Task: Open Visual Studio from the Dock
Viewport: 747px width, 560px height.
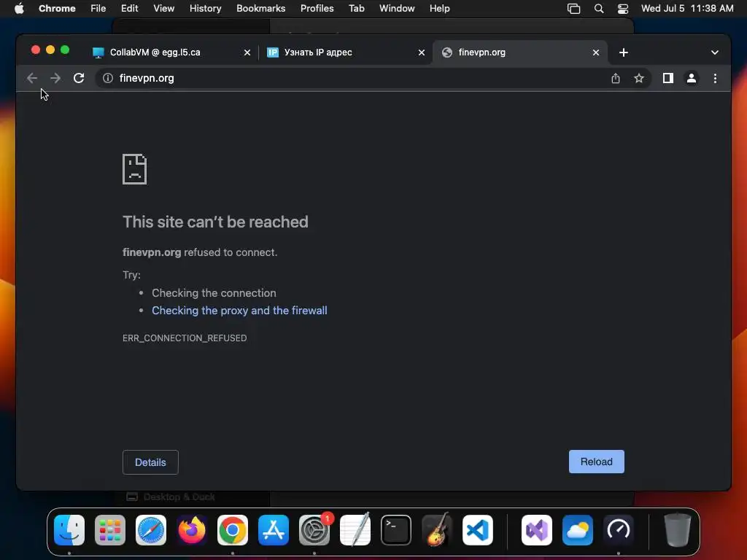Action: [x=537, y=530]
